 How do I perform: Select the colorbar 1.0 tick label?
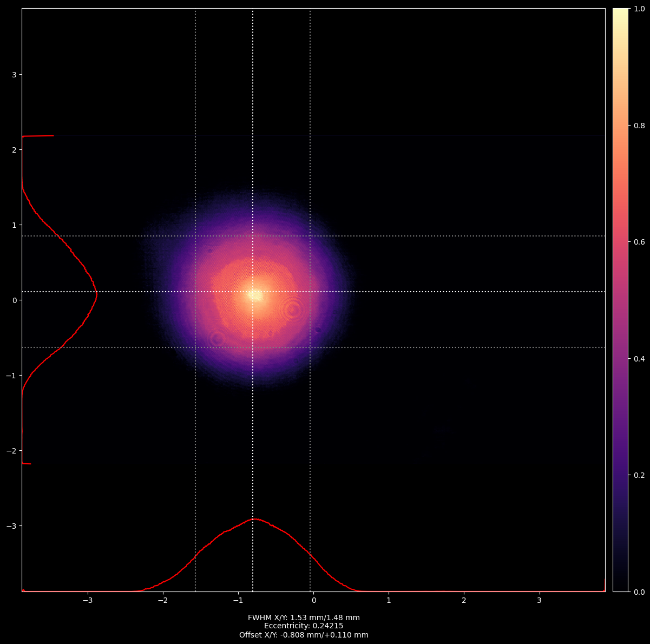pyautogui.click(x=639, y=9)
